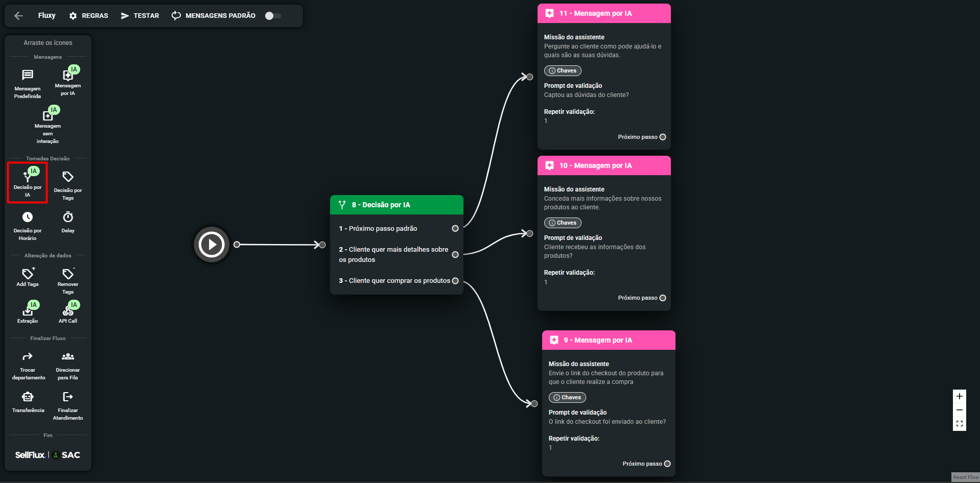
Task: Click the API Call icon
Action: click(68, 311)
